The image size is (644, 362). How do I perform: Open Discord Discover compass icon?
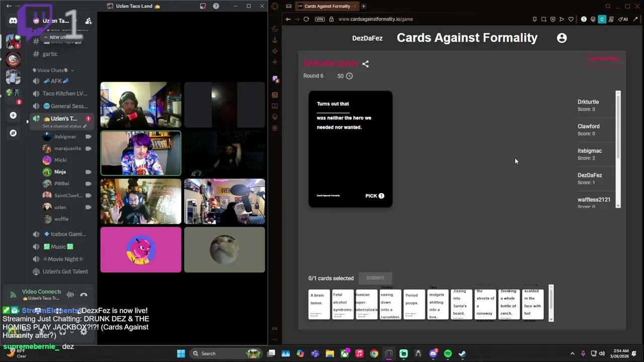pos(13,133)
